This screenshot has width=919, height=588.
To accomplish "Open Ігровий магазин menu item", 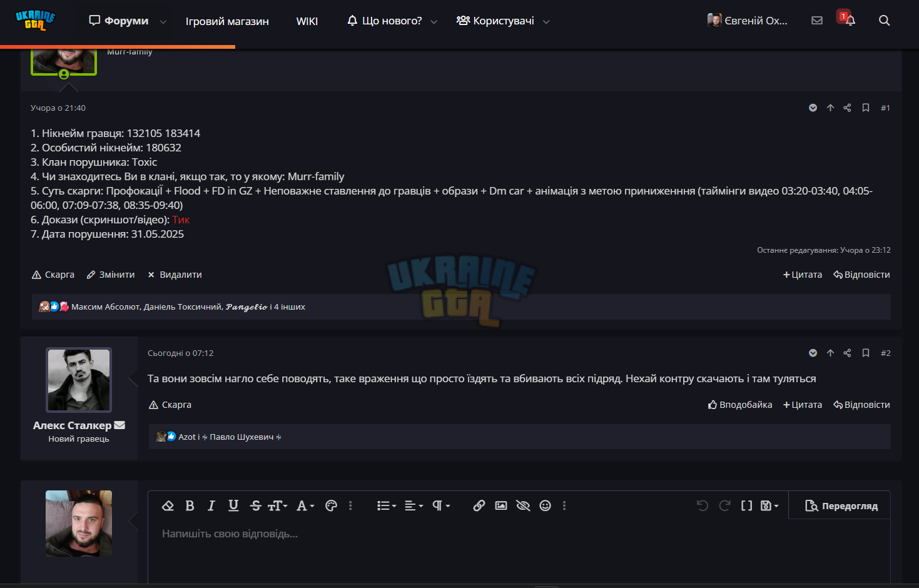I will (x=227, y=21).
